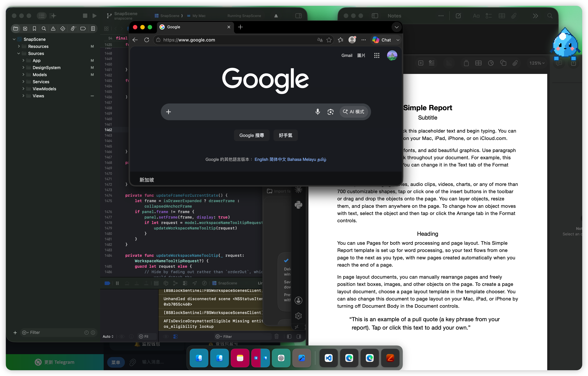Screen dimensions: 588x376
Task: Click the translate icon in the address bar
Action: (x=320, y=40)
